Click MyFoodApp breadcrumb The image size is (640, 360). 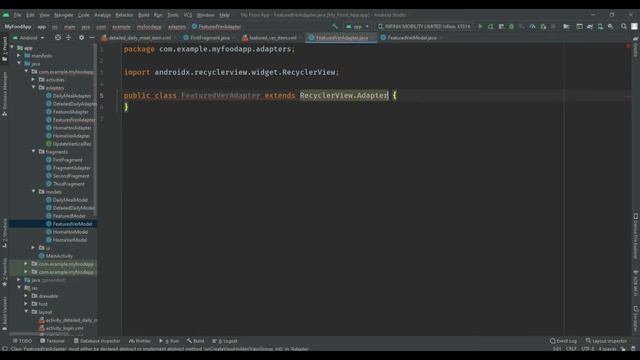coord(18,27)
